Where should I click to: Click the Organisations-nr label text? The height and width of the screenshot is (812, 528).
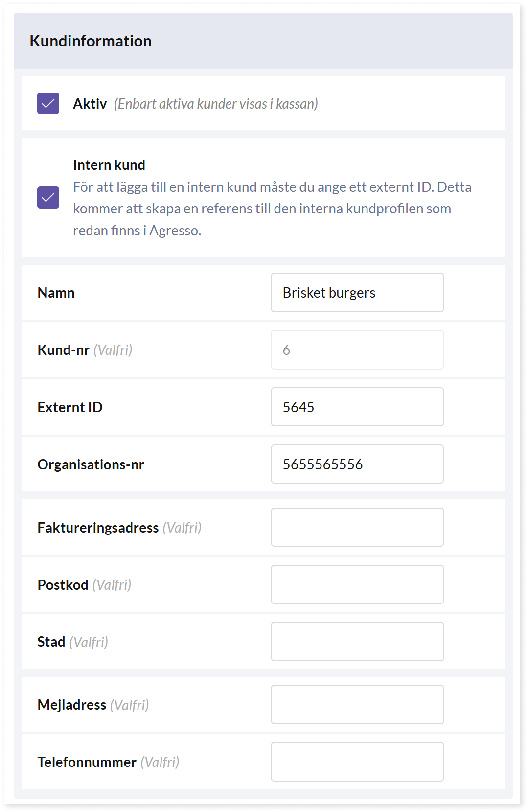(x=91, y=464)
